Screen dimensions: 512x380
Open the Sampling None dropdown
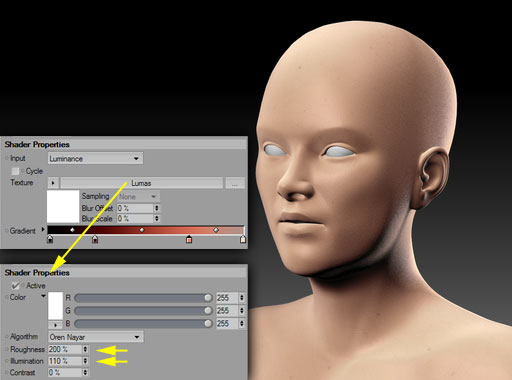pyautogui.click(x=138, y=197)
